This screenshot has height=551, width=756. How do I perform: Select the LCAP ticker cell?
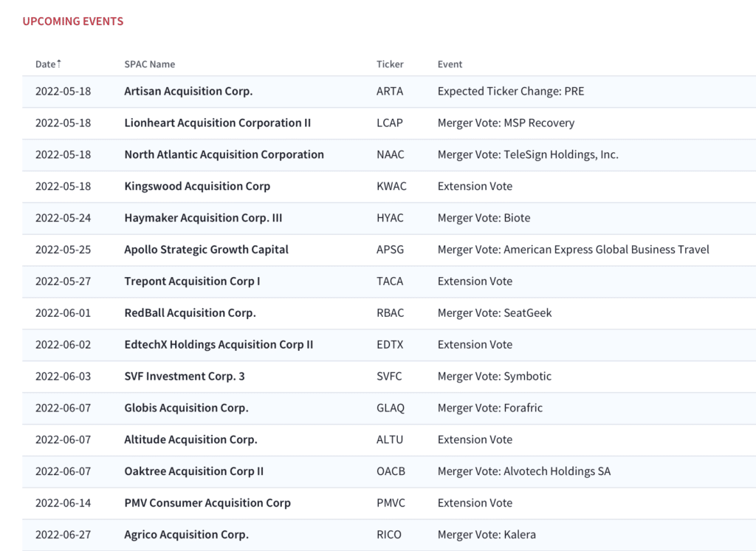(390, 123)
